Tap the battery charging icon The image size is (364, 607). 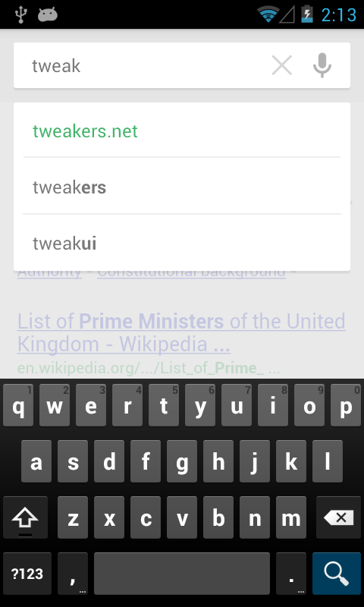point(307,14)
